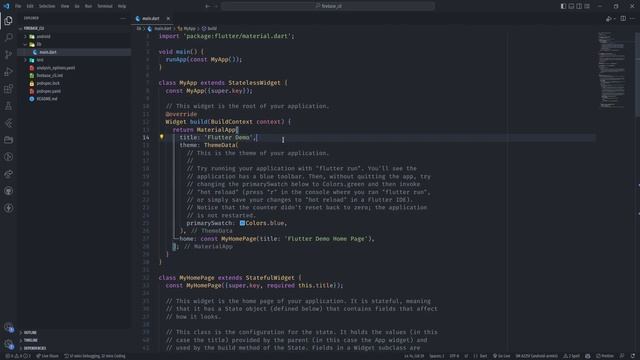Toggle primary side bar layout icon

click(x=563, y=6)
